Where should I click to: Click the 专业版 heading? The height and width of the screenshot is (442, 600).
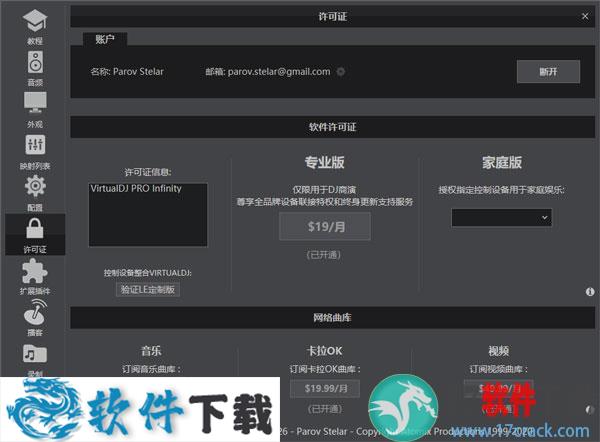click(324, 162)
